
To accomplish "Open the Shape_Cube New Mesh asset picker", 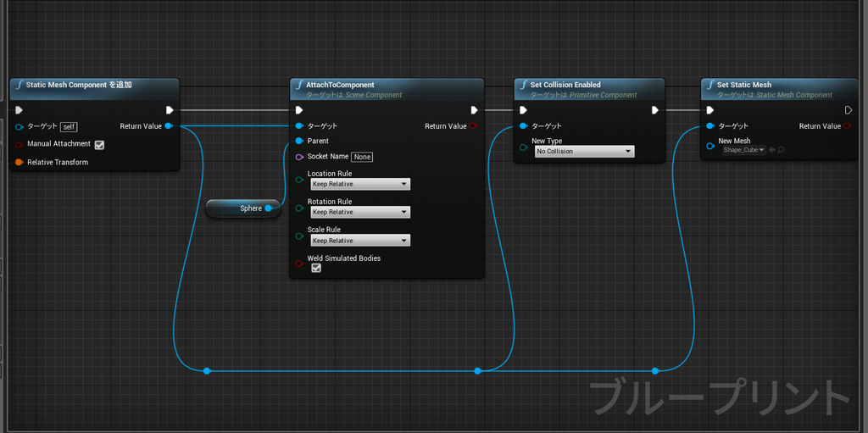I will point(744,150).
